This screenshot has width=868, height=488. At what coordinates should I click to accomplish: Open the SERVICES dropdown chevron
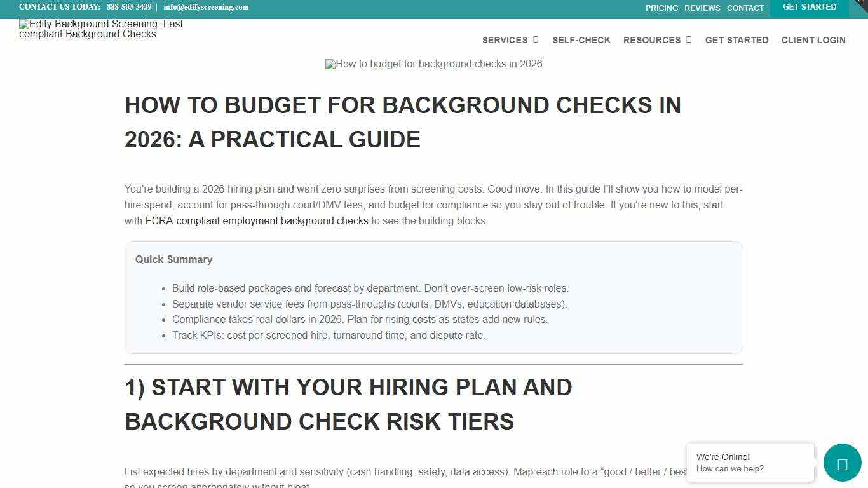(x=536, y=39)
